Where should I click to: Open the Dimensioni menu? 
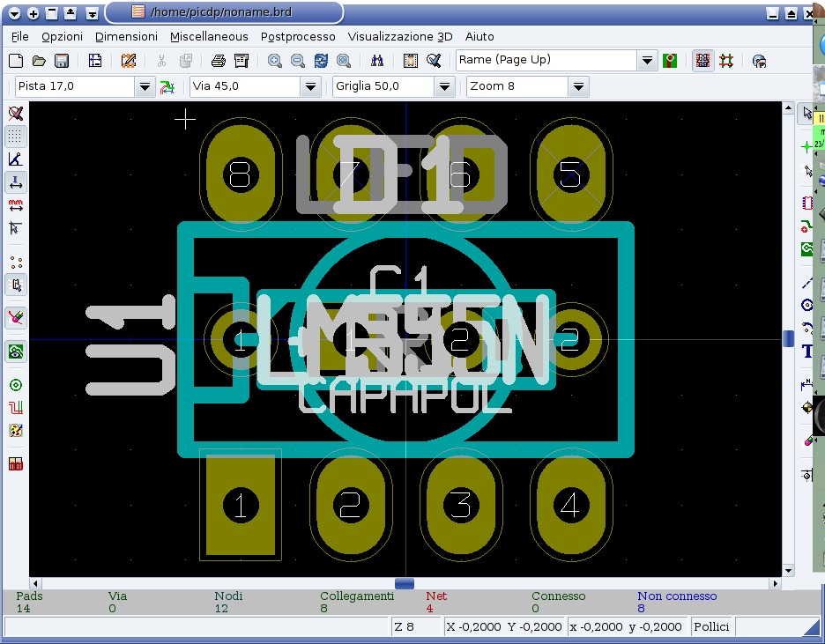[126, 37]
